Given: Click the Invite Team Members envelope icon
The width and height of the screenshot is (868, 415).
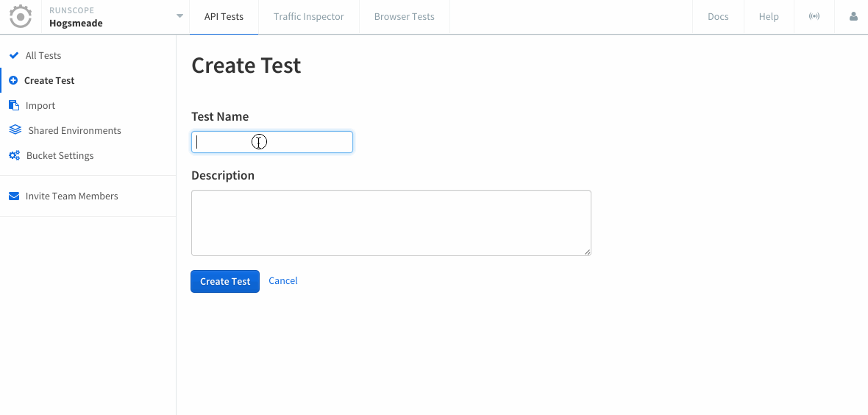Looking at the screenshot, I should (14, 196).
